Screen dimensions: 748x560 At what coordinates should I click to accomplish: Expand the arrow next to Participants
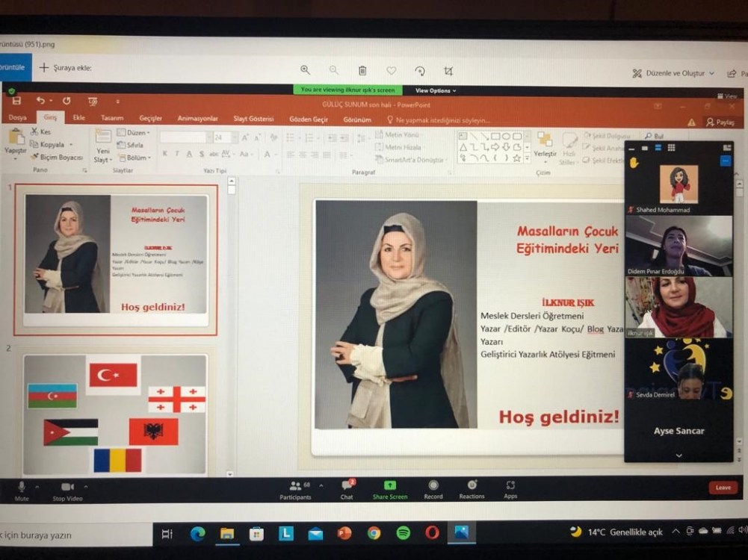coord(321,485)
